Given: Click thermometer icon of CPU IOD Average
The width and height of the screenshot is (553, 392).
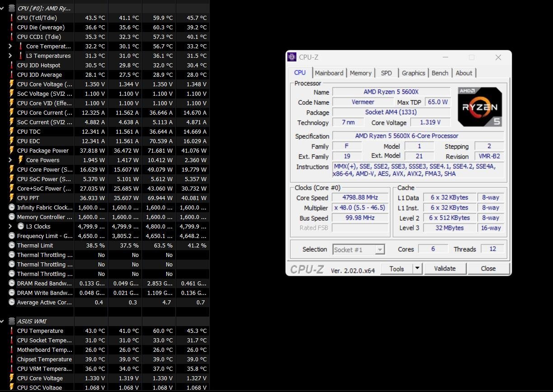Looking at the screenshot, I should 12,75.
